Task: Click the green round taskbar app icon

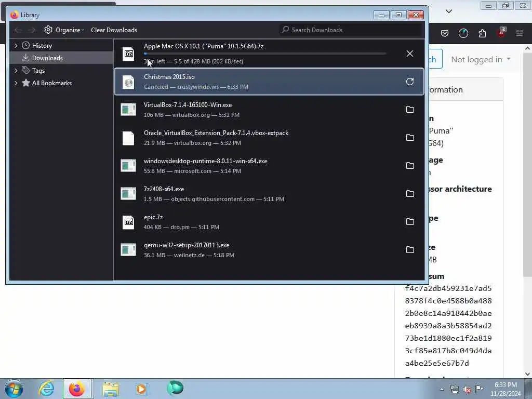Action: tap(175, 388)
